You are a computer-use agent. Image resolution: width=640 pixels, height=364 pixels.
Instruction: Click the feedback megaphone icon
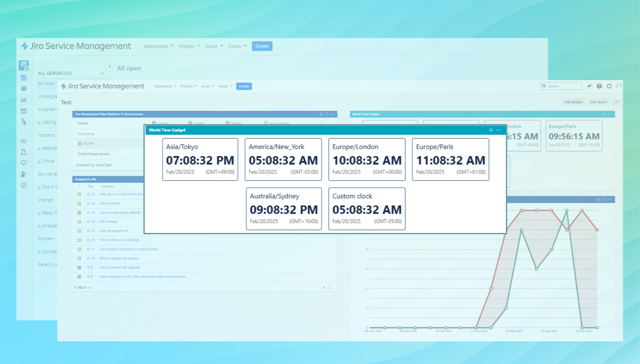click(589, 86)
